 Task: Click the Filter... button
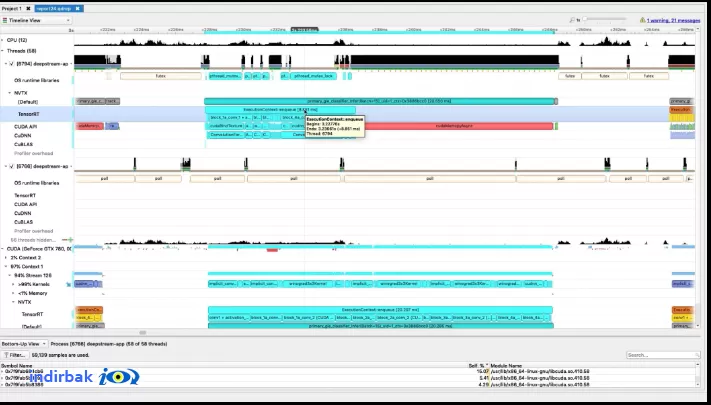pyautogui.click(x=15, y=355)
